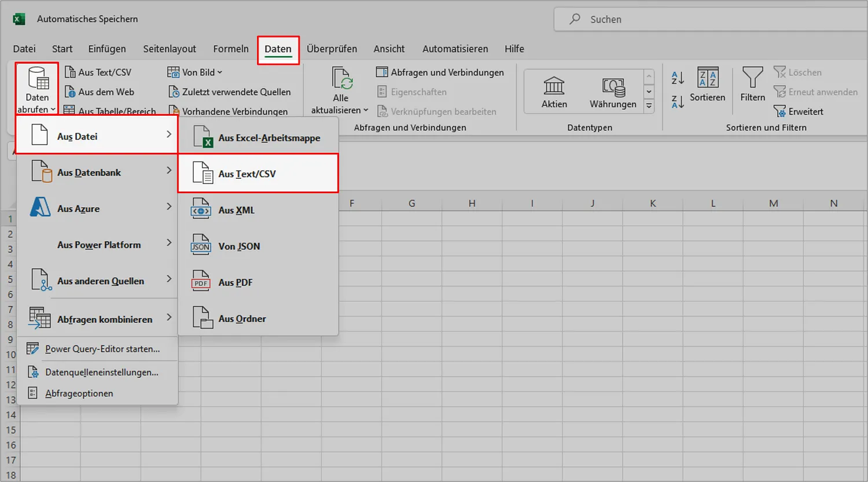Screen dimensions: 868x482
Task: Apply the Währungen data type
Action: pos(613,91)
